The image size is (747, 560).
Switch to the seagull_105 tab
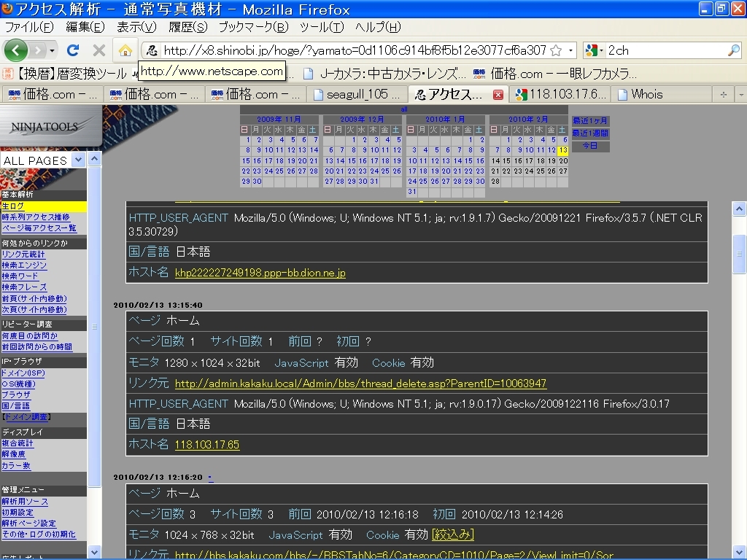coord(357,94)
